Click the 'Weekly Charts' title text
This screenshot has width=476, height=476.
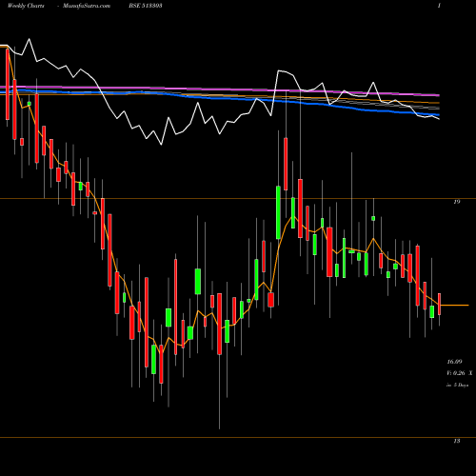(x=26, y=6)
